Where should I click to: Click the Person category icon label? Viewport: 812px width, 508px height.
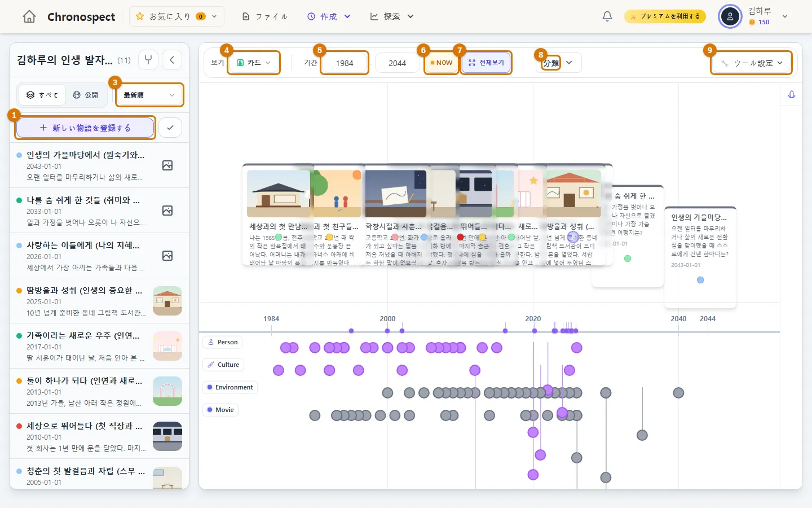click(x=223, y=342)
